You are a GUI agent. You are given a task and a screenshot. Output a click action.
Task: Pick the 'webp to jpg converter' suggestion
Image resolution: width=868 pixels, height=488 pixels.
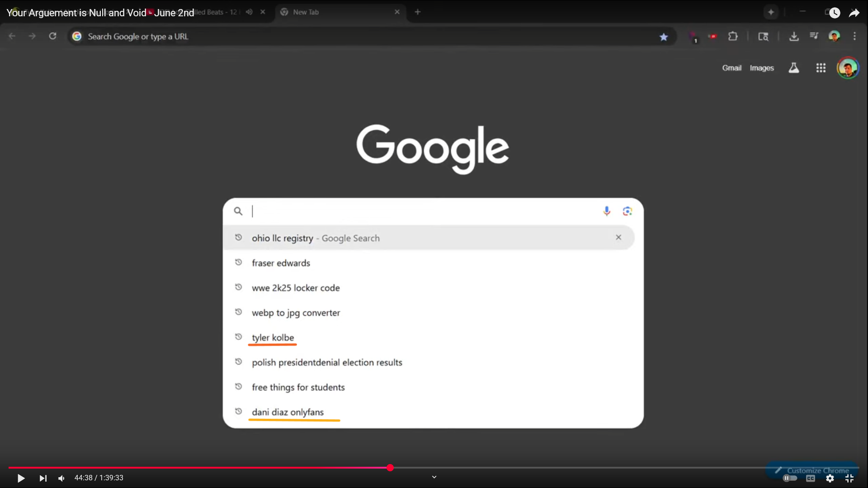coord(429,312)
